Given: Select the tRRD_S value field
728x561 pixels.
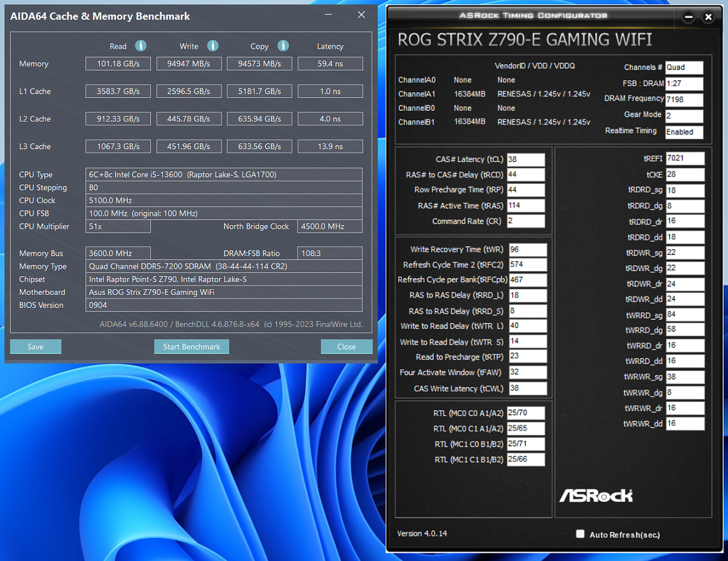Looking at the screenshot, I should (x=528, y=311).
